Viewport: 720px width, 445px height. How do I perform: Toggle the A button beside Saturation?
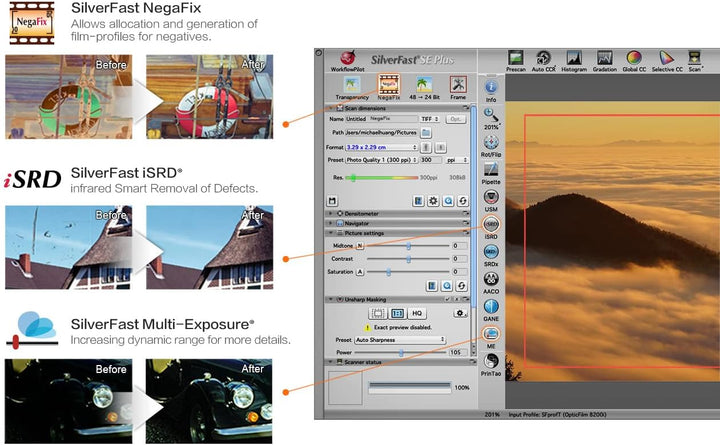click(x=360, y=271)
